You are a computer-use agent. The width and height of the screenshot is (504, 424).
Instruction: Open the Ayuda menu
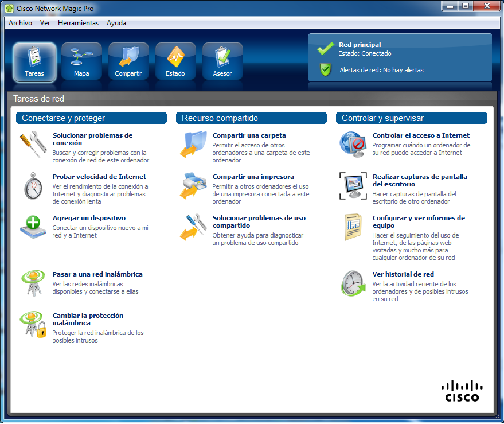coord(116,23)
